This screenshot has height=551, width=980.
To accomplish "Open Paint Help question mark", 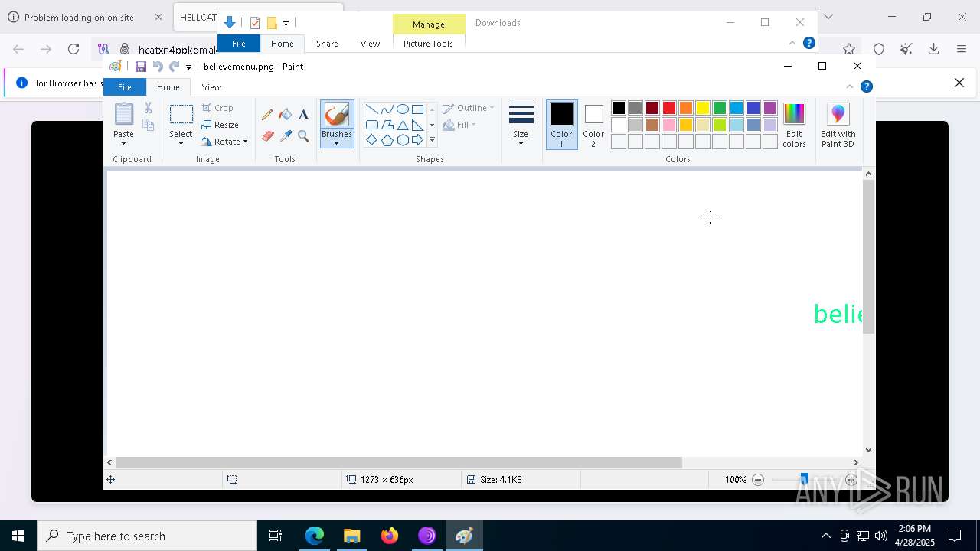I will (867, 86).
